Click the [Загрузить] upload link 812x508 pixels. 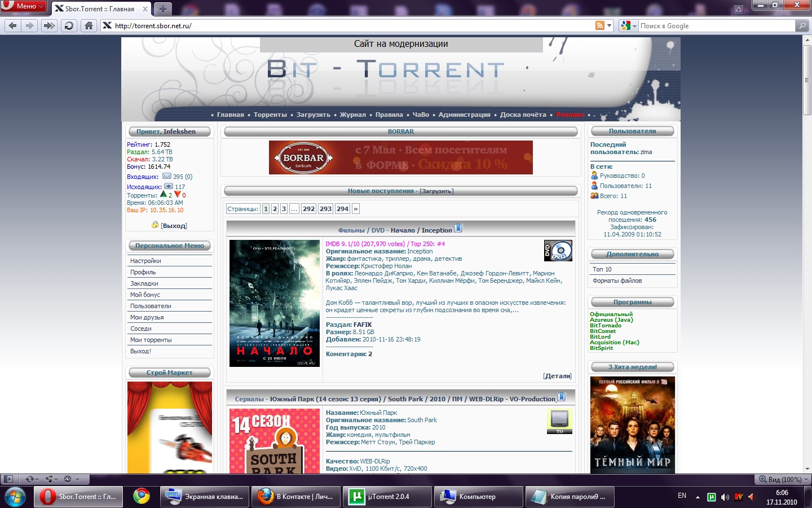click(x=436, y=191)
